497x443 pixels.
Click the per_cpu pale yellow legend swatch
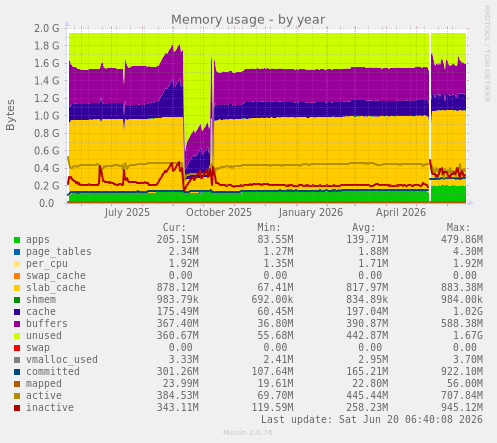17,264
